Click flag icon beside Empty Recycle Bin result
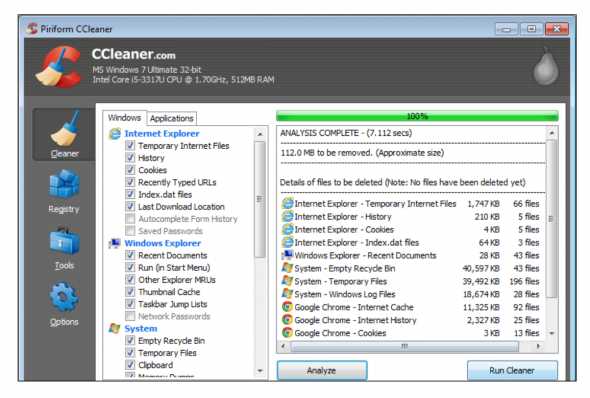The height and width of the screenshot is (398, 590). tap(287, 268)
